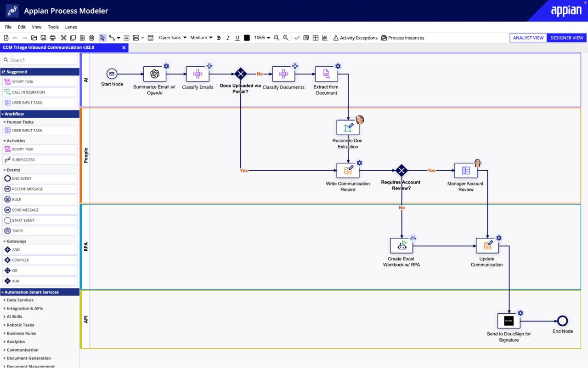Expand the Robotic Tasks category
The width and height of the screenshot is (588, 368).
(x=20, y=325)
